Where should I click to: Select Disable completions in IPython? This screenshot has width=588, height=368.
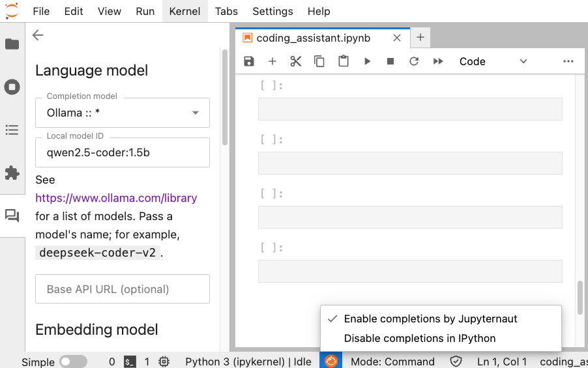420,339
